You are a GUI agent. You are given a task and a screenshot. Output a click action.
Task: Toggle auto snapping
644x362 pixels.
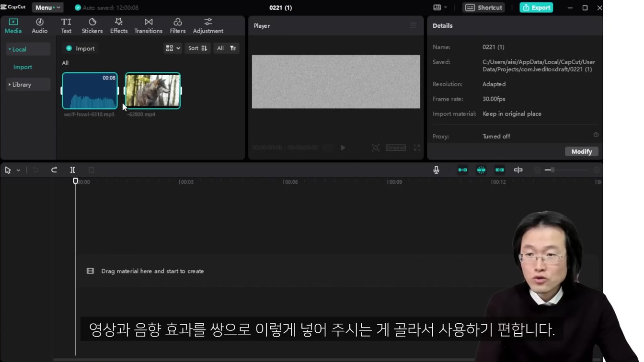481,170
